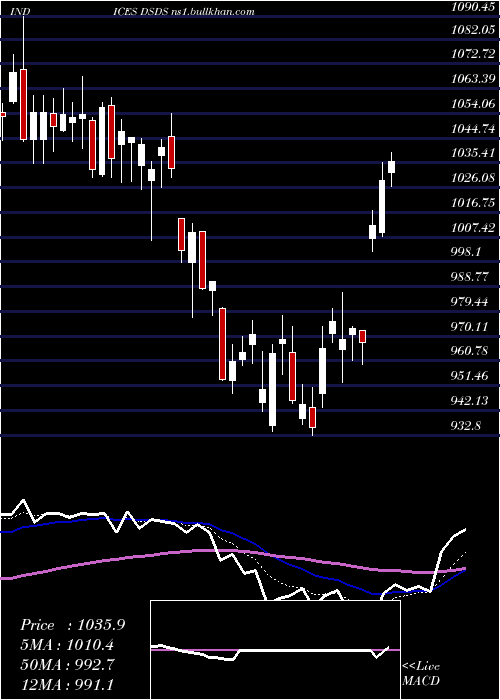
Task: Click the 960.78 price axis label
Action: [470, 351]
